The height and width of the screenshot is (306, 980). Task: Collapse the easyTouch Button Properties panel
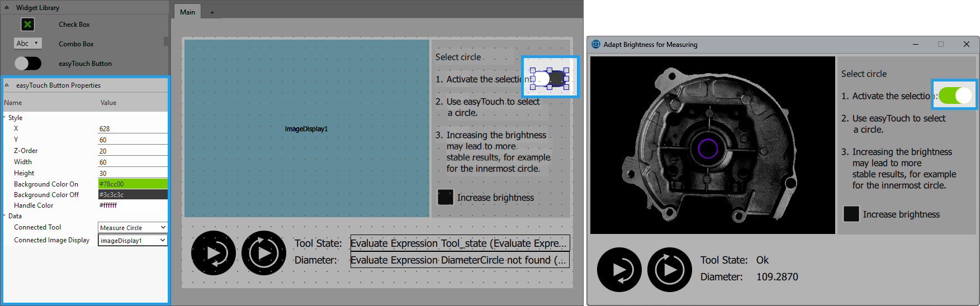tap(7, 85)
